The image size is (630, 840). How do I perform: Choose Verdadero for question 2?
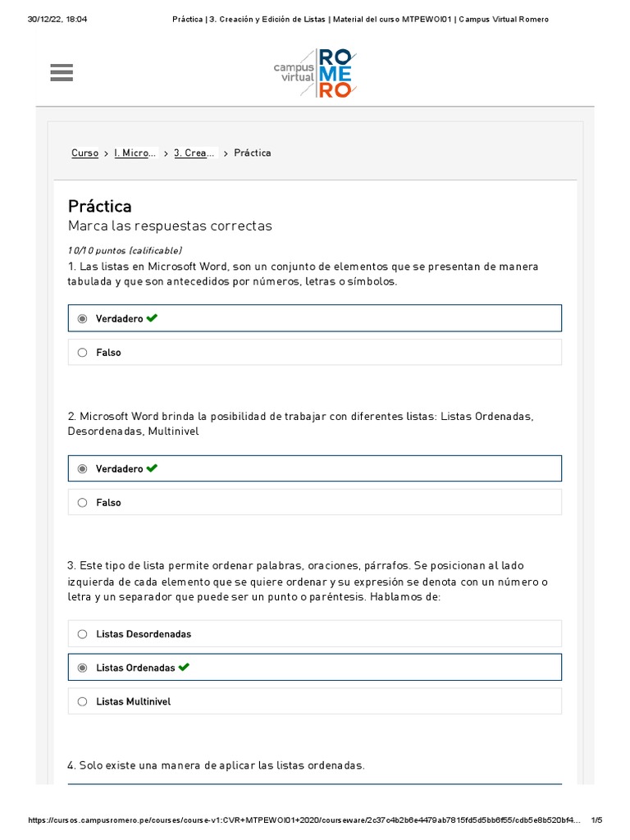82,469
